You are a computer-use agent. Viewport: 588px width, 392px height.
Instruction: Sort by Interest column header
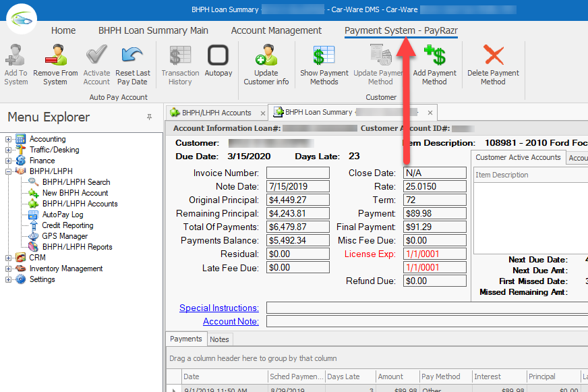499,376
